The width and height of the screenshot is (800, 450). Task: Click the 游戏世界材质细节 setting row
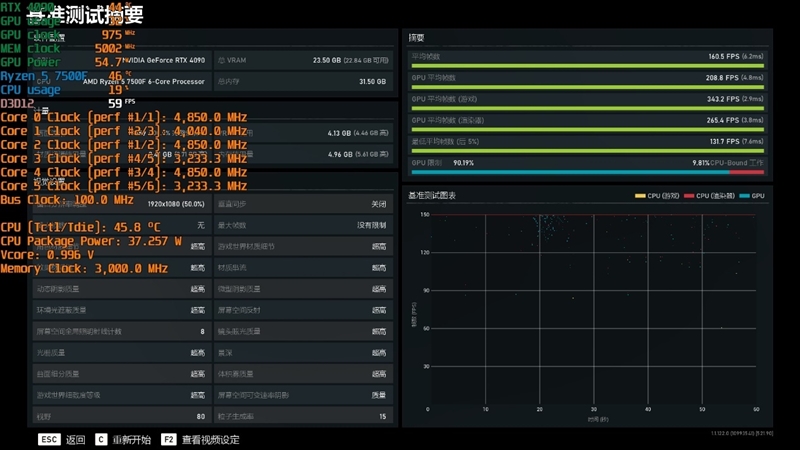[304, 246]
